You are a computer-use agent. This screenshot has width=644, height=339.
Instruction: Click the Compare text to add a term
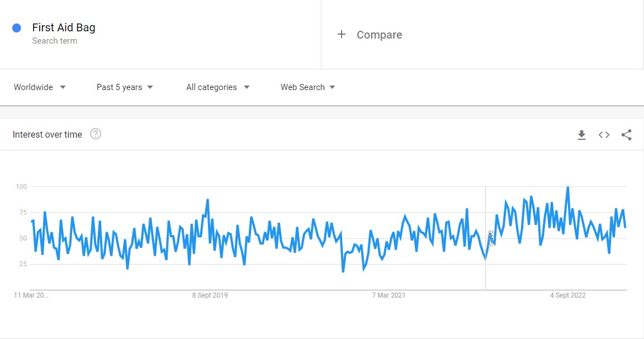(379, 35)
